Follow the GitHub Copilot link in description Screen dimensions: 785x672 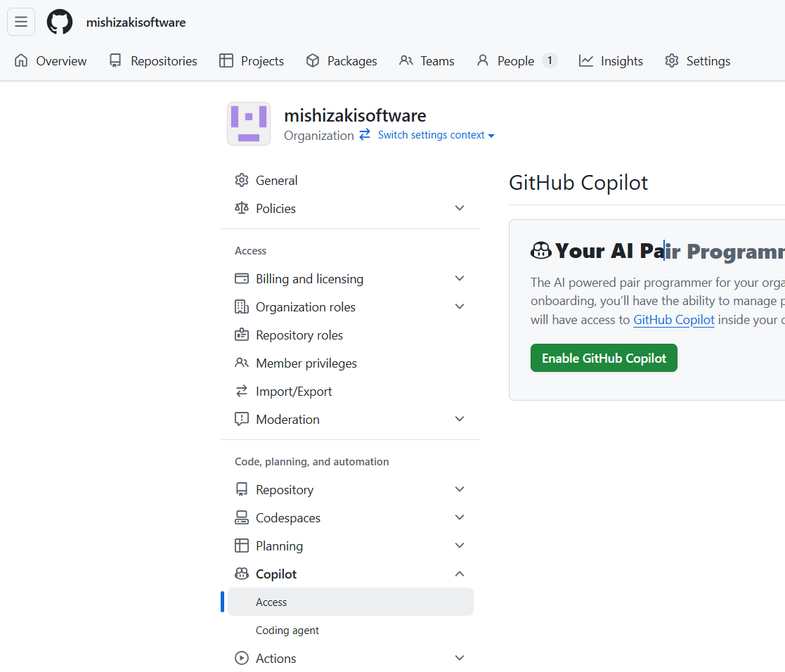click(x=674, y=319)
